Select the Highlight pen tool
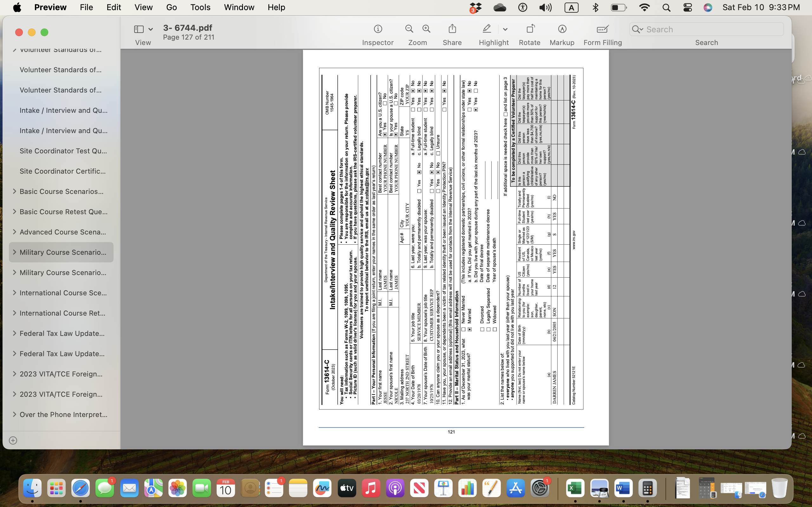The image size is (812, 507). (487, 29)
